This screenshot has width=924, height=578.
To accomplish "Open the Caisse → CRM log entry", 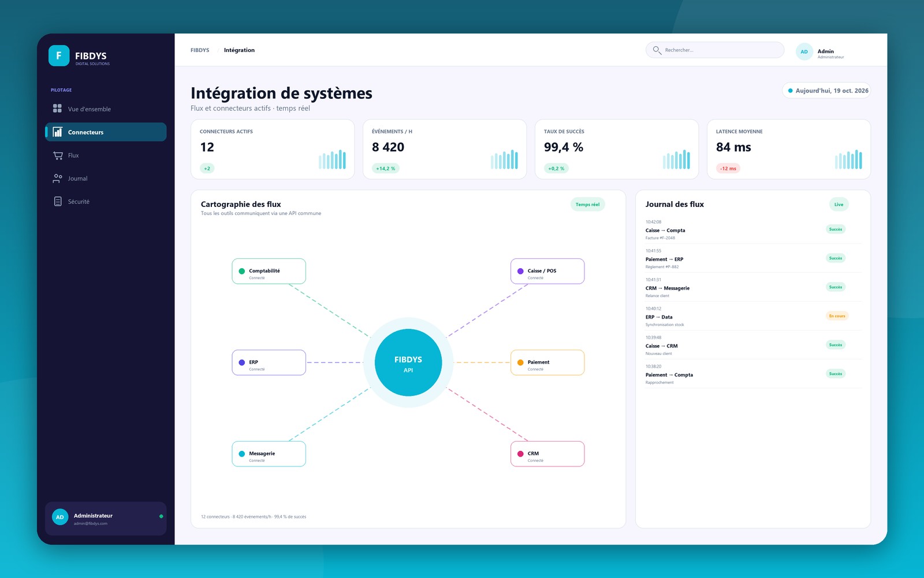I will click(x=753, y=345).
